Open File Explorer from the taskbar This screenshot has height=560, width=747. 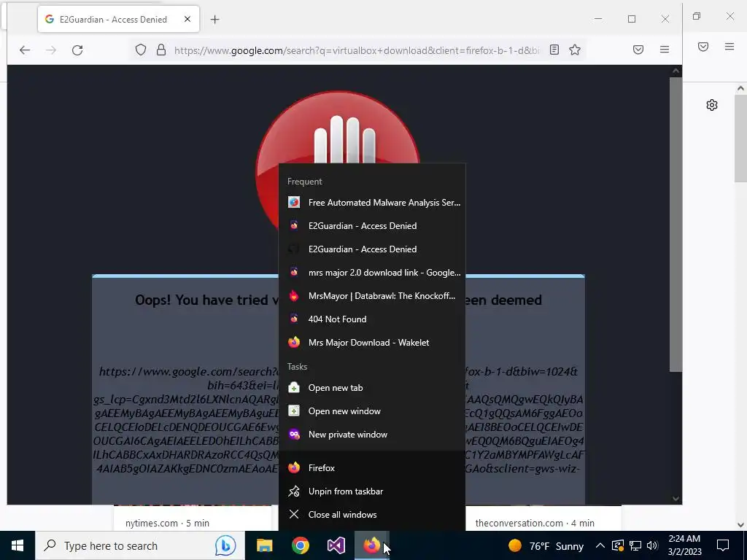[264, 545]
